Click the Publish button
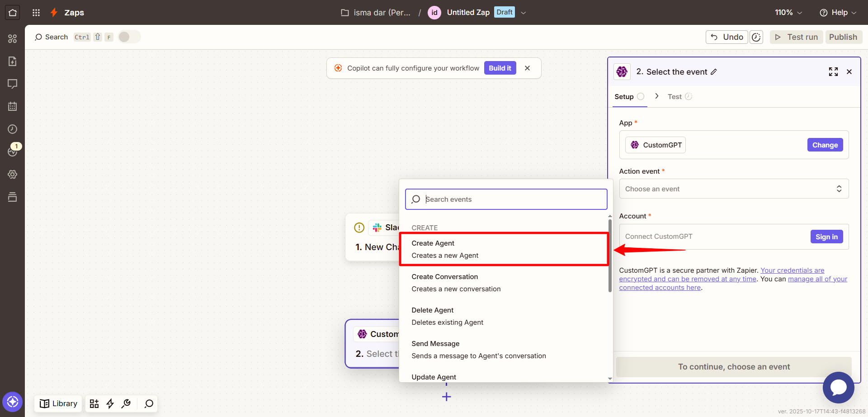This screenshot has width=868, height=417. (843, 37)
